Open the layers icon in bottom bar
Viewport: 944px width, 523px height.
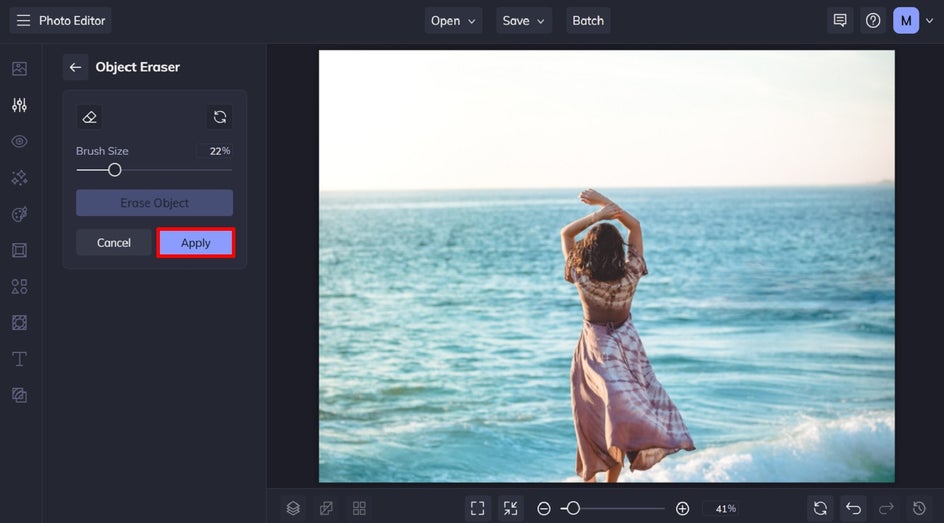pyautogui.click(x=293, y=508)
